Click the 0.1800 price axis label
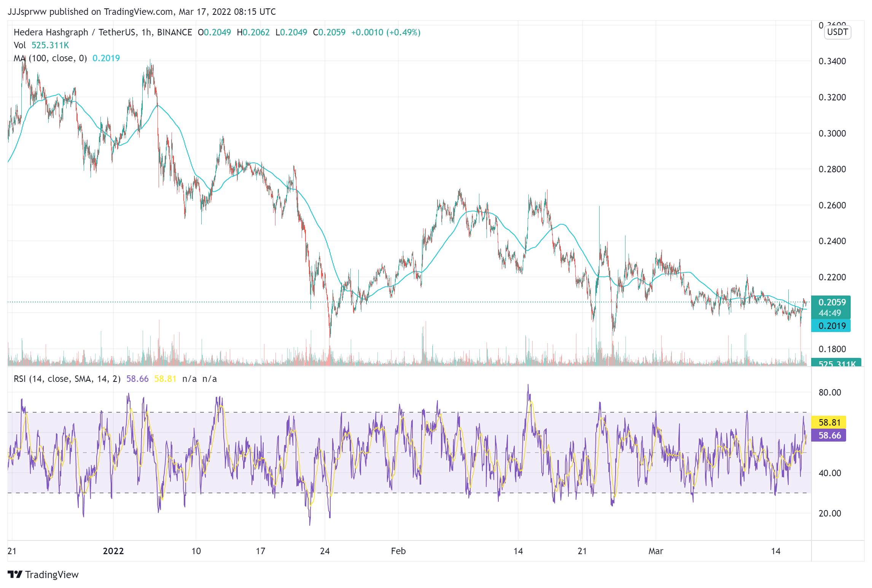 click(x=832, y=349)
